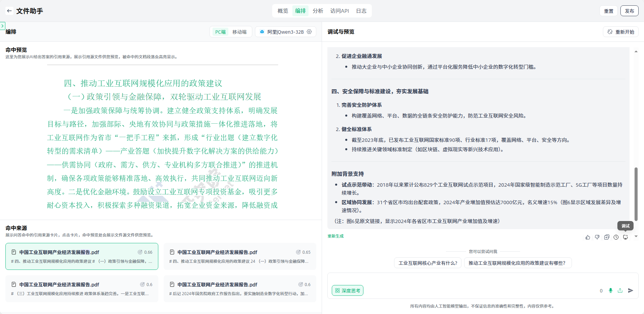The image size is (644, 314).
Task: Click the upload file icon in chat box
Action: [x=620, y=290]
